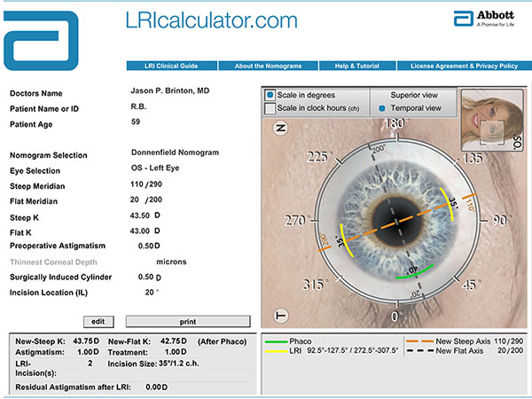
Task: Select the Temporal view radio button
Action: pyautogui.click(x=383, y=108)
